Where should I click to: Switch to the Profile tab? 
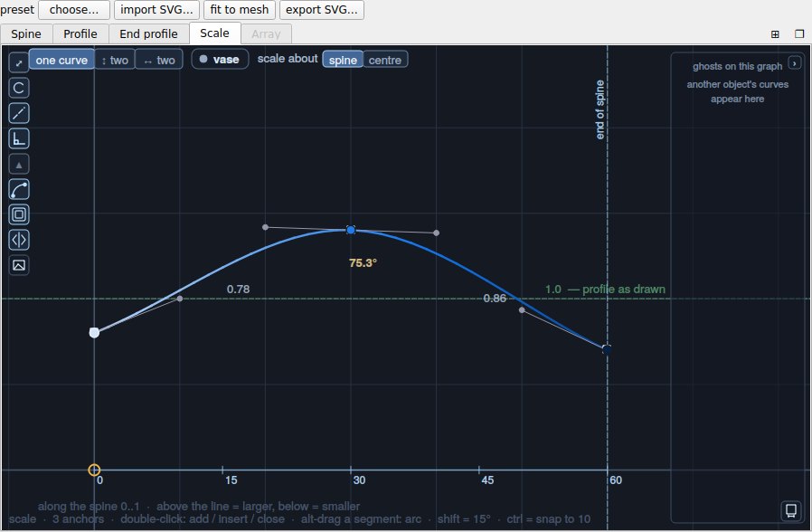pos(80,33)
